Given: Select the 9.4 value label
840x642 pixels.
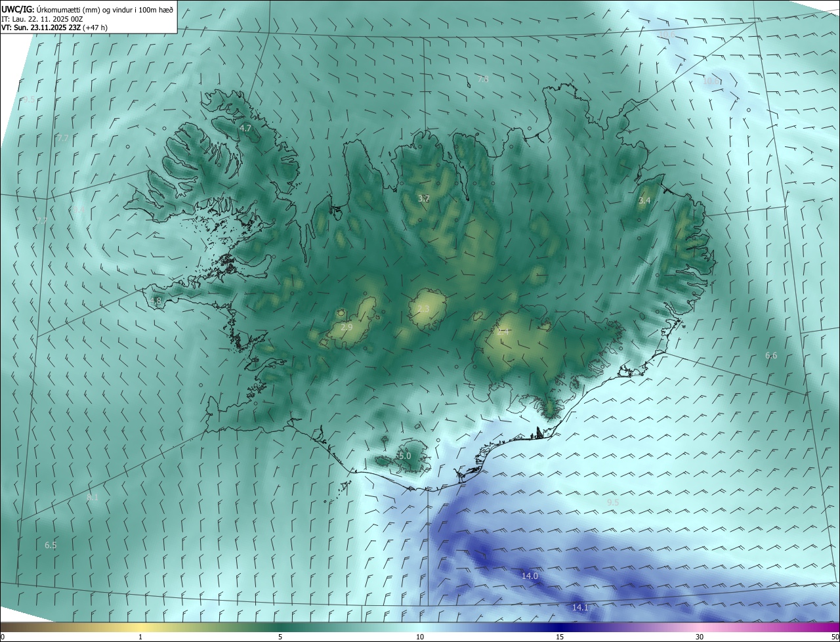Looking at the screenshot, I should coord(77,209).
